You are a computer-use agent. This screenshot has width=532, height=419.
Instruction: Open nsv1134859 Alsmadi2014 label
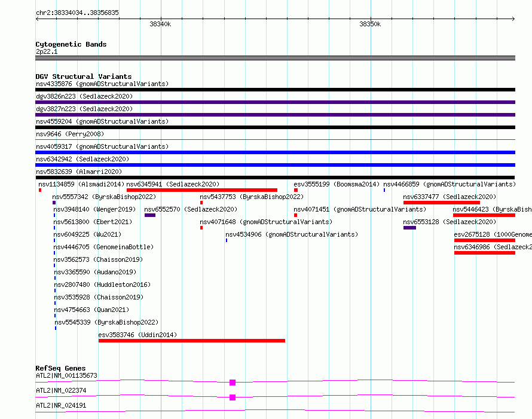(x=81, y=184)
